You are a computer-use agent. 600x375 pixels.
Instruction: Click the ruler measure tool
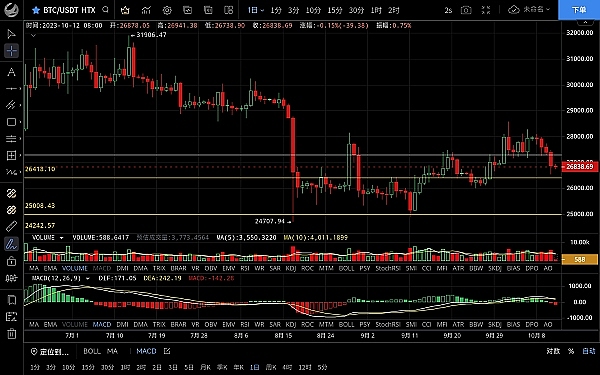[x=11, y=226]
